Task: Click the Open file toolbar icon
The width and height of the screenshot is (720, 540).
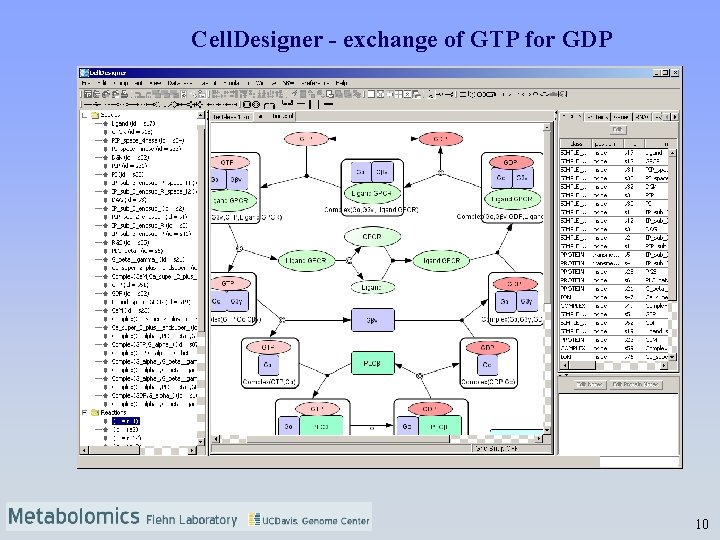Action: [x=96, y=94]
